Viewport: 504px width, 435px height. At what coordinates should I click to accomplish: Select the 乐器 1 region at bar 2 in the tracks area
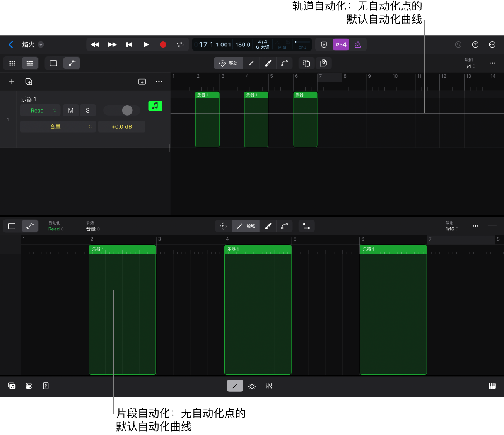click(x=207, y=119)
